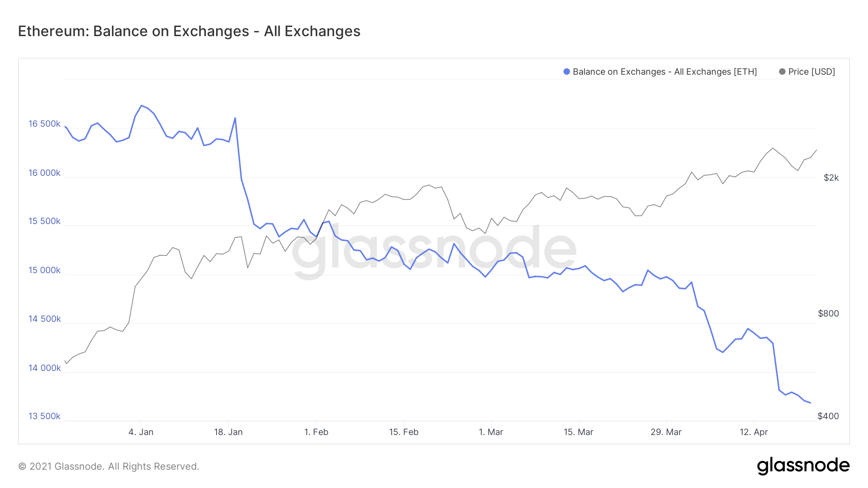Image resolution: width=868 pixels, height=488 pixels.
Task: Select the 1. Mar date label
Action: [x=491, y=432]
